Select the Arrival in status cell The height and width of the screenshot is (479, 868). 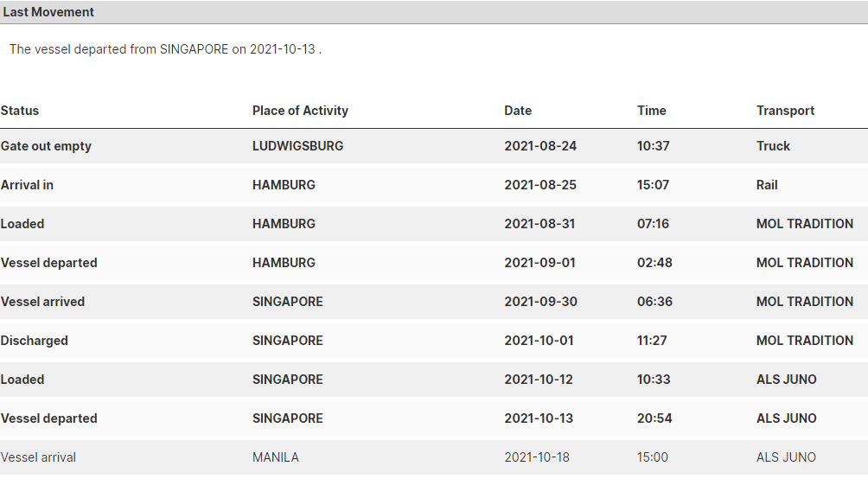[27, 185]
